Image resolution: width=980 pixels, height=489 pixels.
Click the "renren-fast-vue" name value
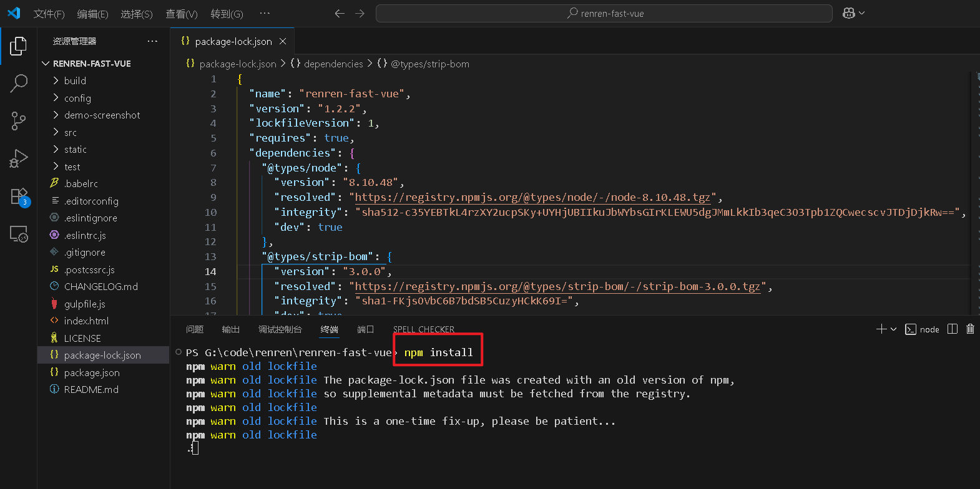tap(352, 94)
